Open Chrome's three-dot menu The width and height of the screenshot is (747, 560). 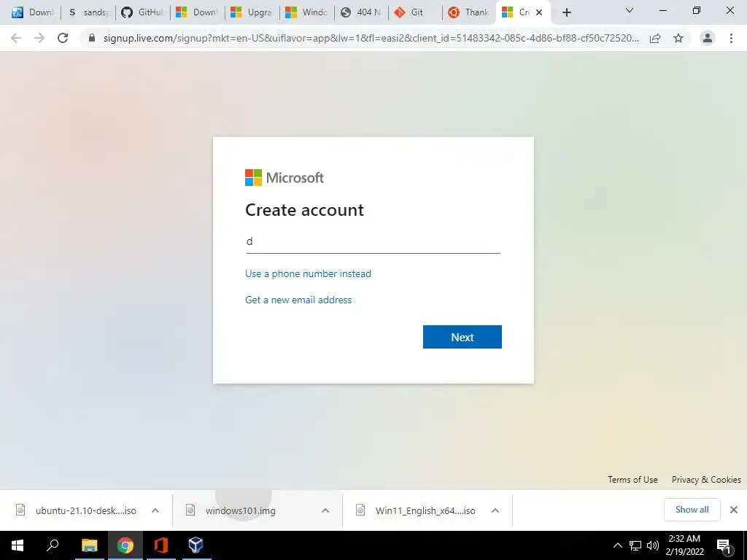tap(731, 38)
